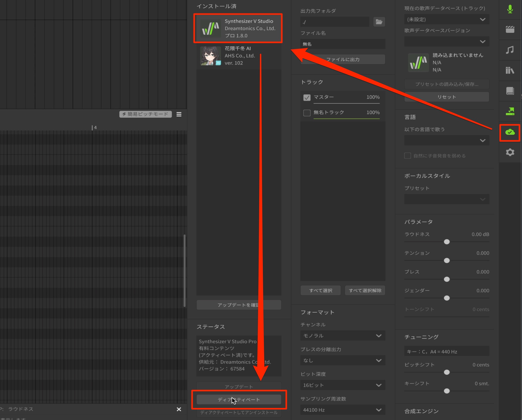Click the すべて選択 button
This screenshot has height=420, width=522.
click(321, 290)
